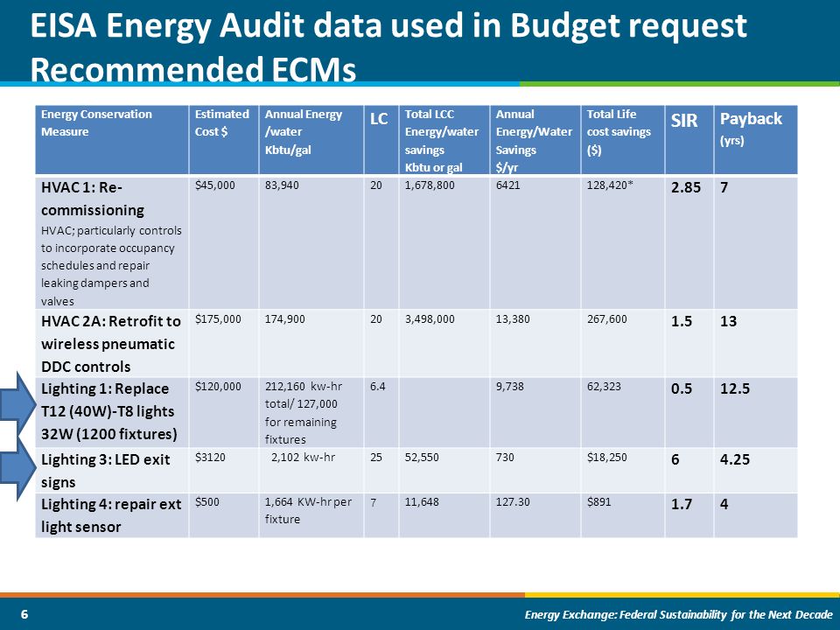Click the annual savings value "13,380"

513,319
